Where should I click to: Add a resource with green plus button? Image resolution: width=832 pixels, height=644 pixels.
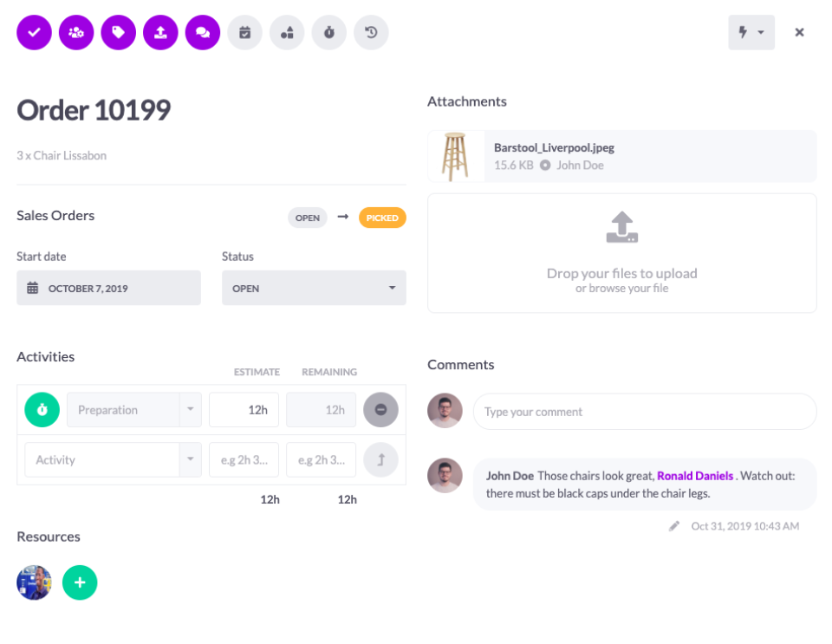tap(80, 582)
